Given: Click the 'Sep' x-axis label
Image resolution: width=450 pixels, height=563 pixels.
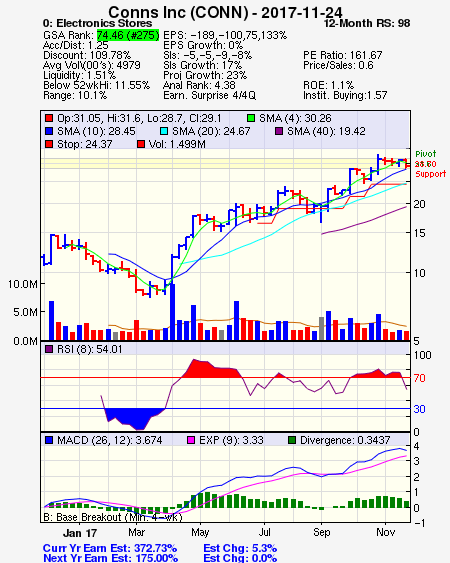Looking at the screenshot, I should pos(321,532).
